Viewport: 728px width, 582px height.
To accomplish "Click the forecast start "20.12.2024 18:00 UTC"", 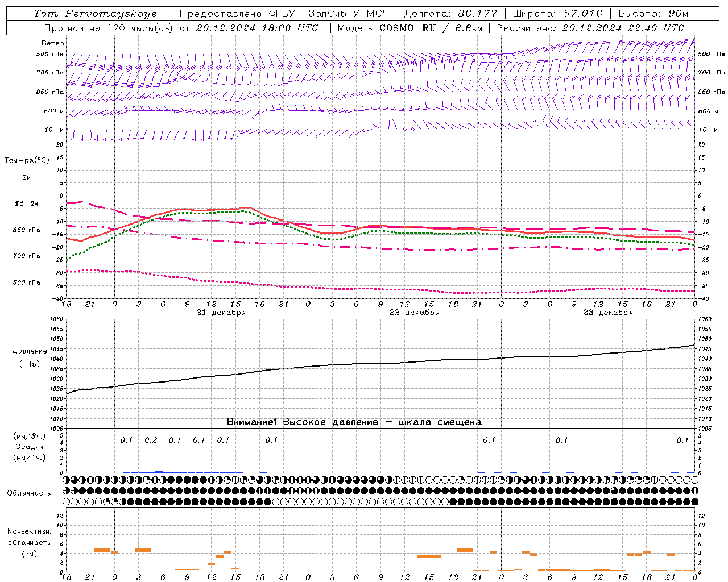I will coord(257,28).
